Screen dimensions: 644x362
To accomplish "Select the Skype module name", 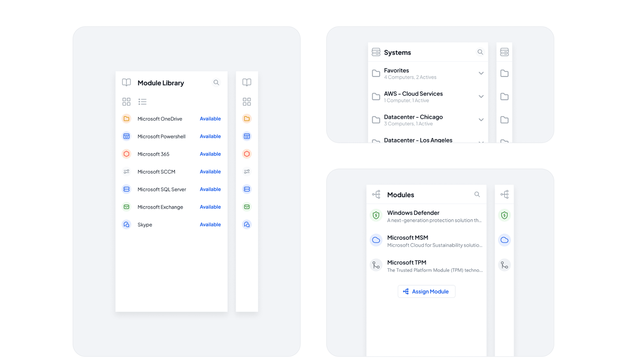I will coord(145,225).
